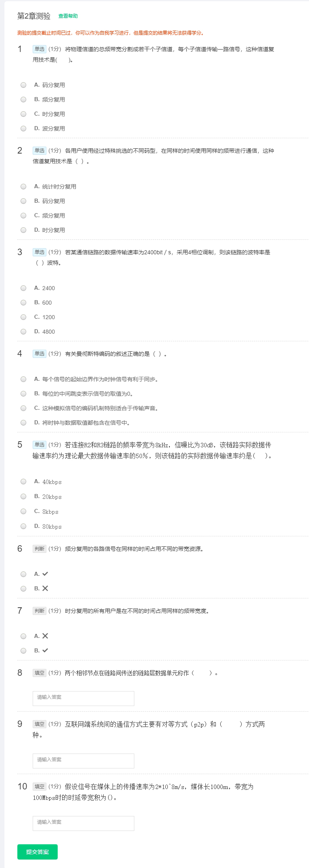The height and width of the screenshot is (868, 309).
Task: Select option D for Manchester encoding question
Action: tap(23, 423)
